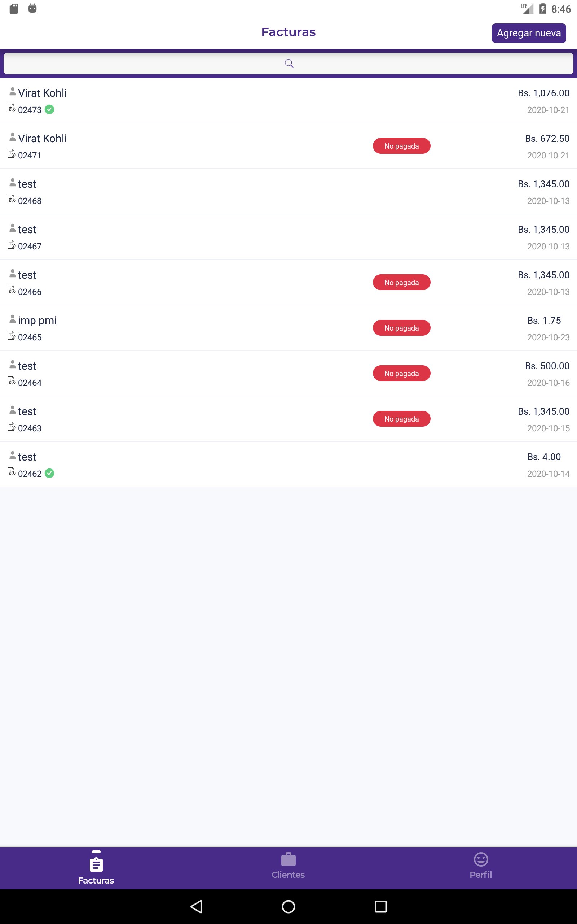
Task: Open the Perfil smiley icon
Action: [x=481, y=859]
